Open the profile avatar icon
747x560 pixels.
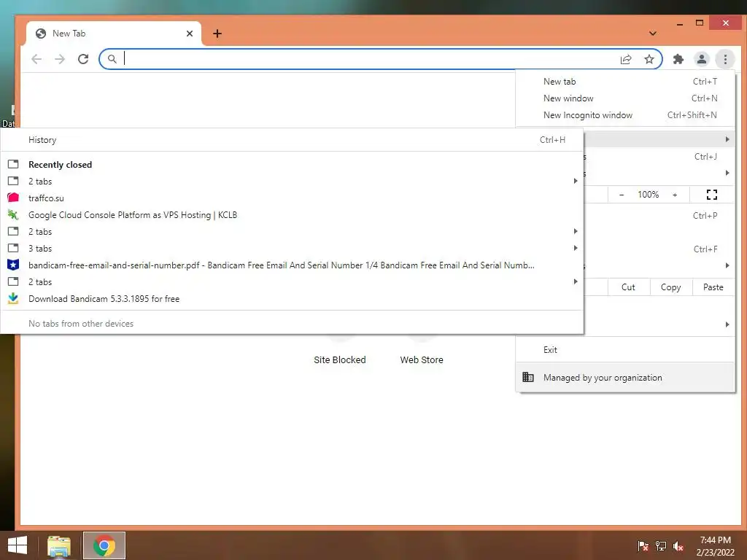701,59
